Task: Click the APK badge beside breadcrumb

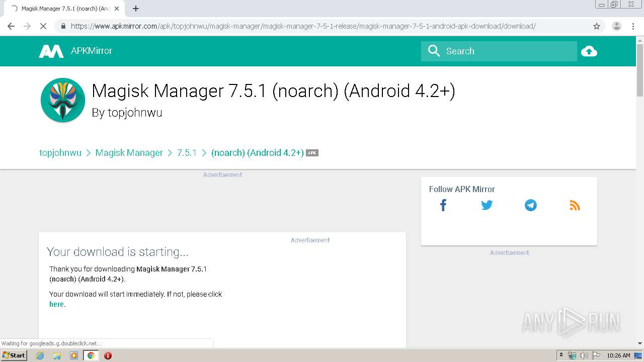Action: (312, 153)
